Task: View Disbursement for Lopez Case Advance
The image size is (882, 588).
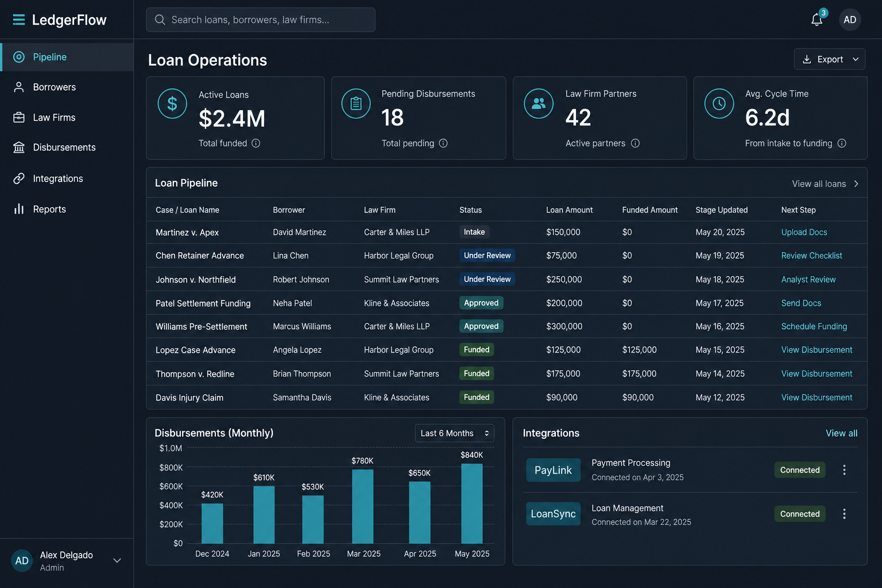Action: click(x=817, y=350)
